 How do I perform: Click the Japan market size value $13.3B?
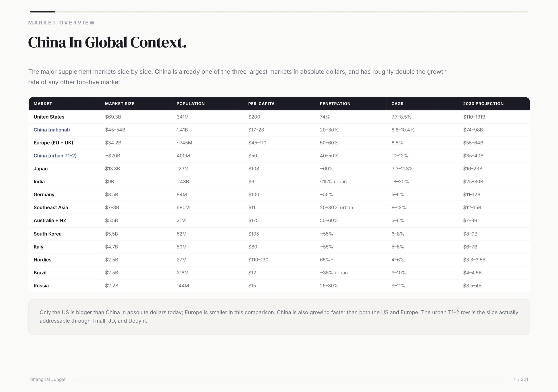112,169
